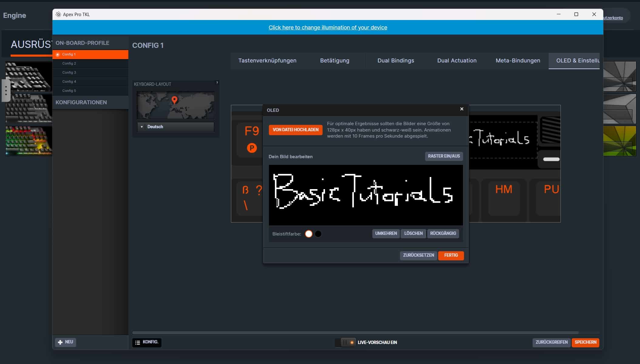
Task: Toggle grid with RASTER EIN/AUS
Action: 444,156
